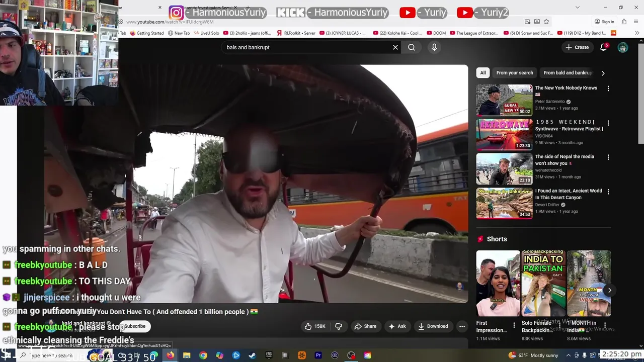Open Firefox from the taskbar
Screen dimensions: 644x362
tap(170, 355)
